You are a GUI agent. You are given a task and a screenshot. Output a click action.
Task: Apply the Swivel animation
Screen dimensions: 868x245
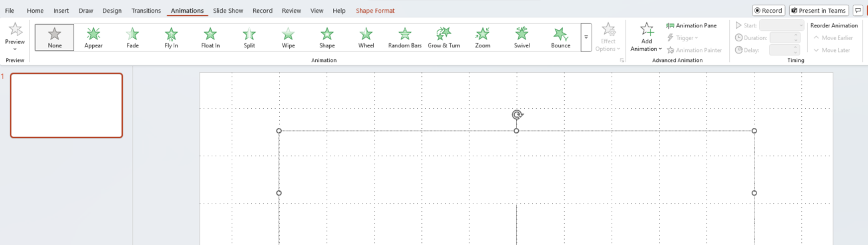[x=521, y=38]
